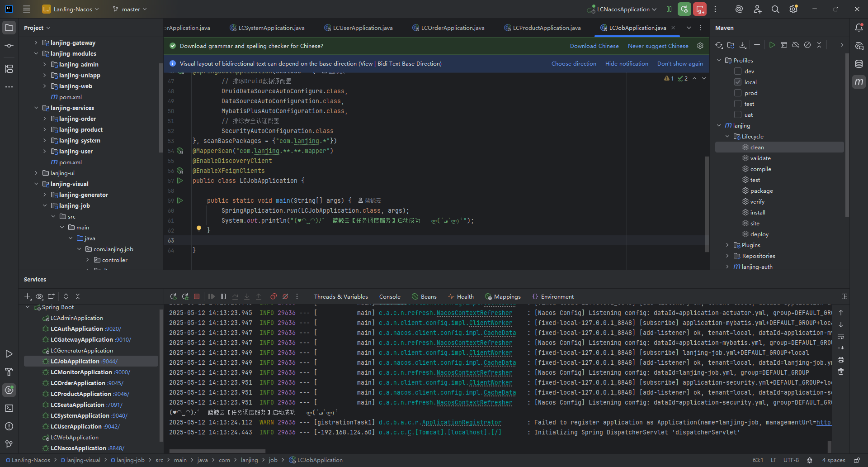This screenshot has height=467, width=868.
Task: Switch to LCOrderApplication.java tab
Action: coord(448,28)
